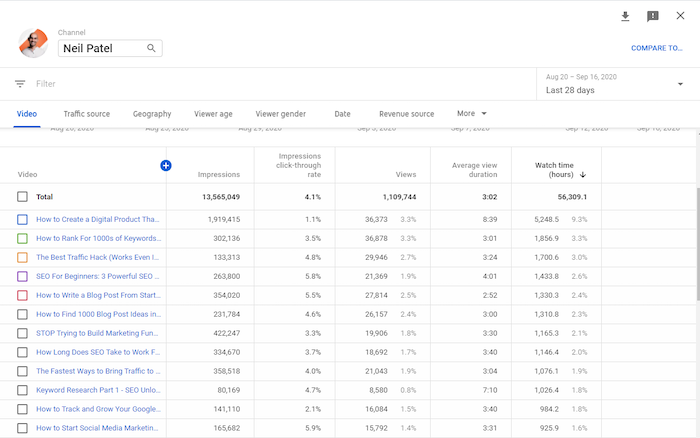Open video The Fastest Ways to Bring Traffic
700x438 pixels.
pyautogui.click(x=98, y=371)
